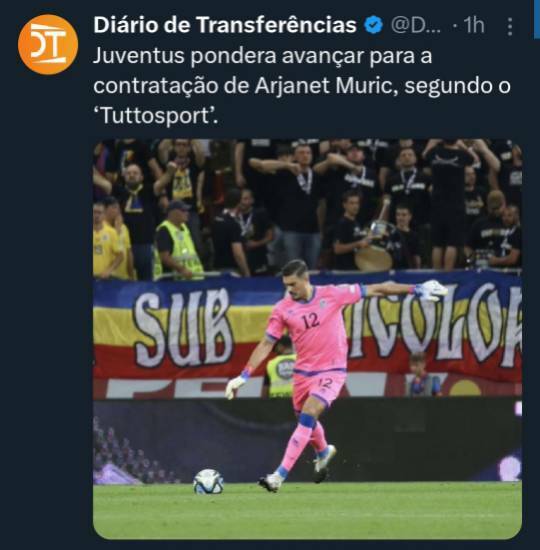Click the drum held by fan in stands
The width and height of the screenshot is (540, 550).
pyautogui.click(x=373, y=258)
